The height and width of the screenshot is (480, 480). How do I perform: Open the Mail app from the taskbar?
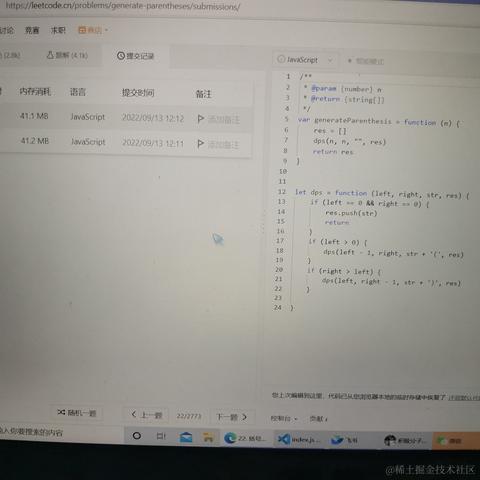[x=186, y=437]
